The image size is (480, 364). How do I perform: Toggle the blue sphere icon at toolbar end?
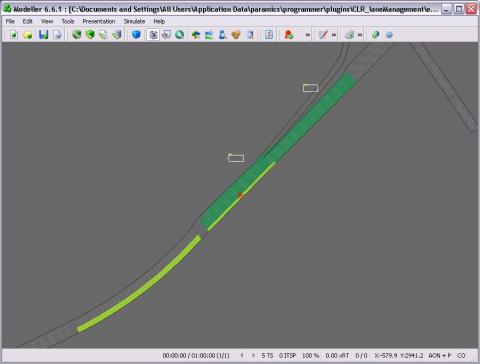(x=389, y=35)
